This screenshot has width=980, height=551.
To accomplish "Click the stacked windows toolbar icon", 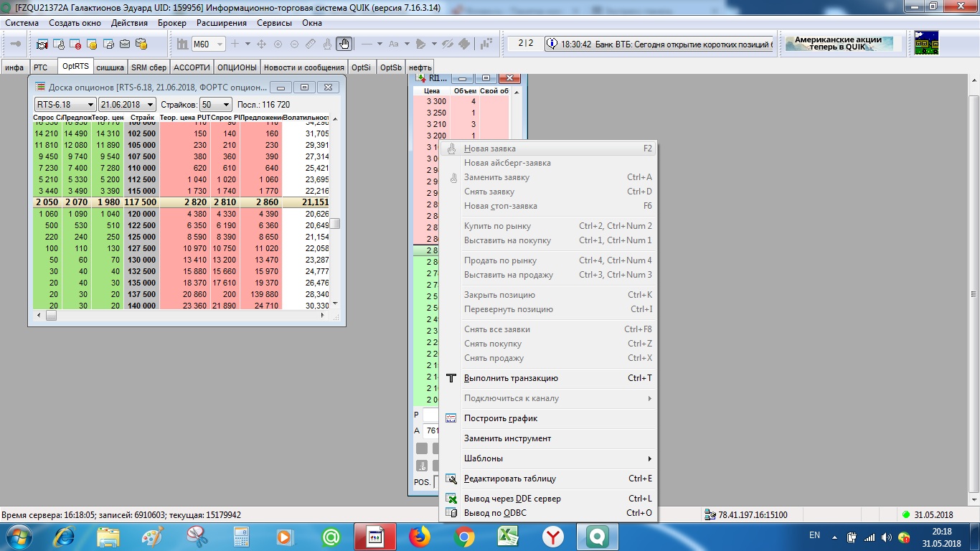I will point(108,44).
